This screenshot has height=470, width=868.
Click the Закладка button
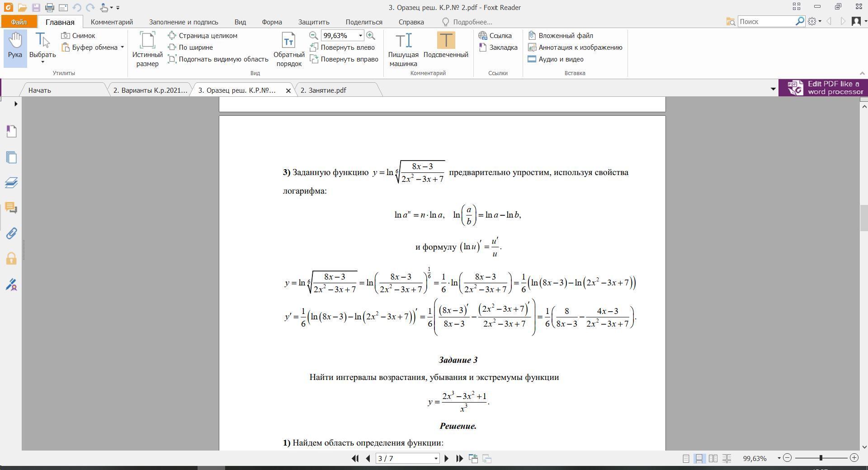point(498,47)
